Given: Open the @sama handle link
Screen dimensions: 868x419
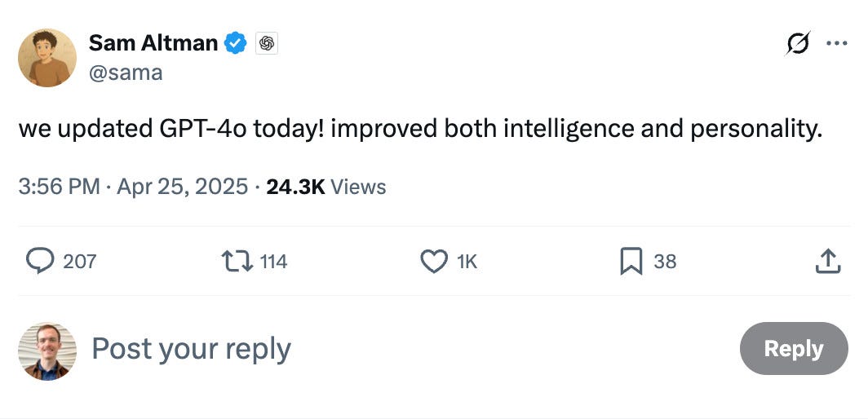Looking at the screenshot, I should coord(126,73).
